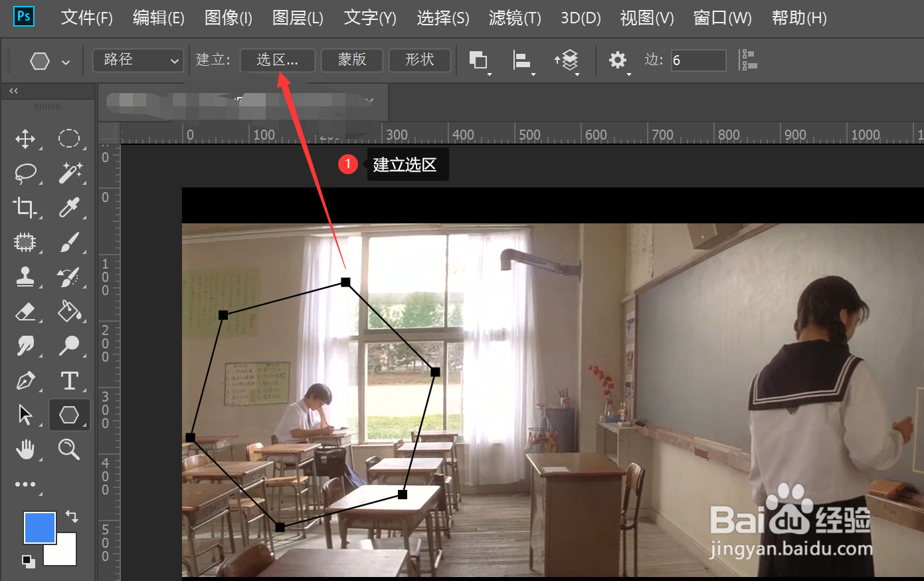Select the Crop tool
Screen dimensions: 924x581
pos(25,207)
